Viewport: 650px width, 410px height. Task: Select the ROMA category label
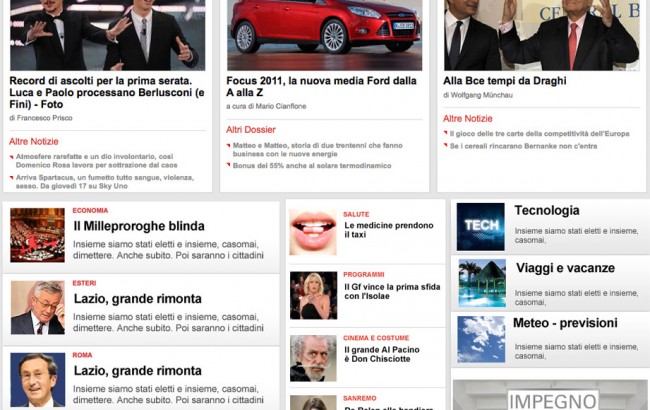[x=82, y=355]
